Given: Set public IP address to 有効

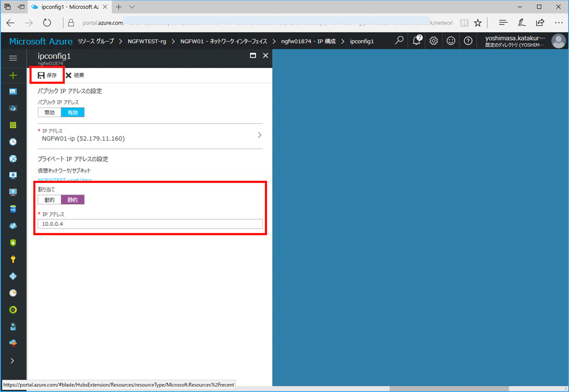Looking at the screenshot, I should click(72, 112).
